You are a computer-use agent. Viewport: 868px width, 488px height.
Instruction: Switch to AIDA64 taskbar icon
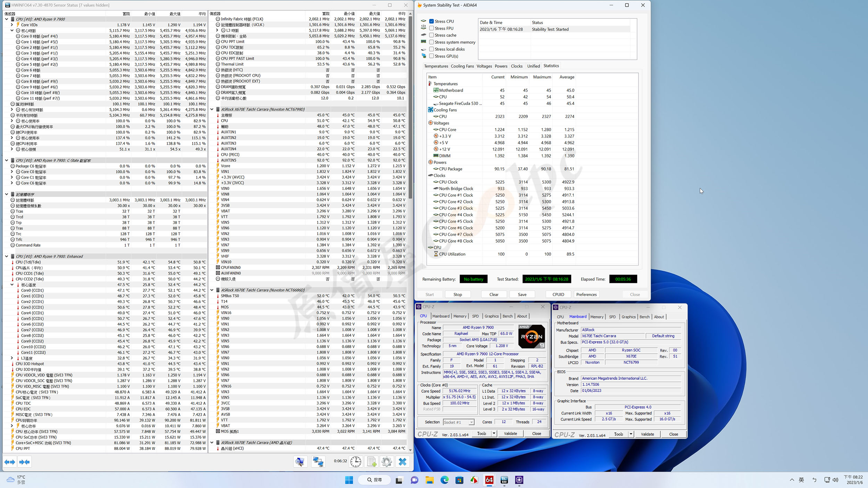(489, 480)
